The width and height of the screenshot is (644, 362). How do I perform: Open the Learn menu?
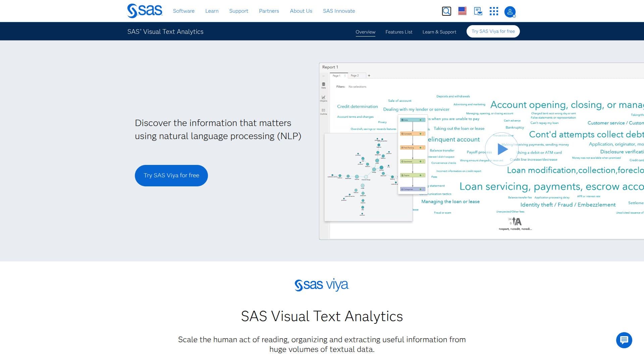tap(212, 11)
